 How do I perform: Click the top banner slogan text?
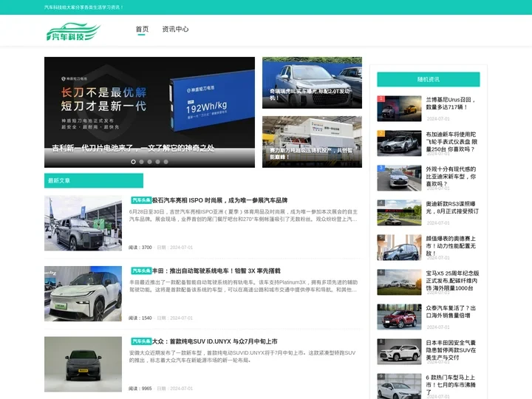tap(83, 7)
